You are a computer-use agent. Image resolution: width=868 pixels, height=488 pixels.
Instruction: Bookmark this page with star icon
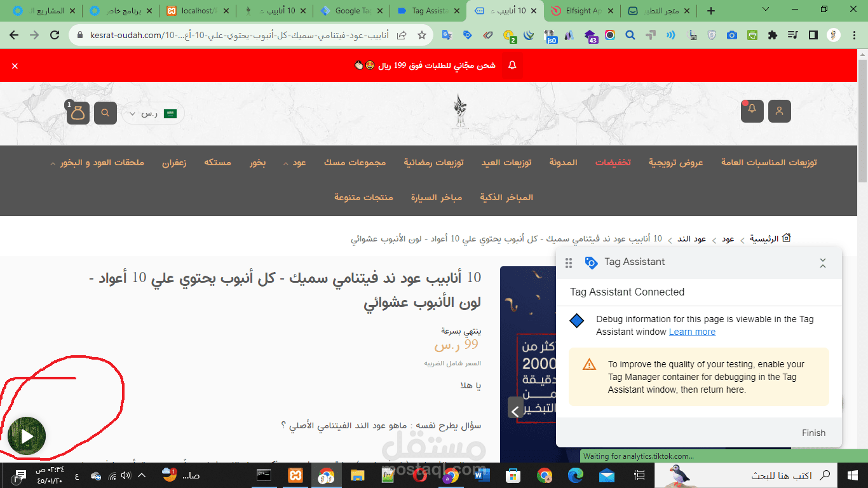click(421, 36)
